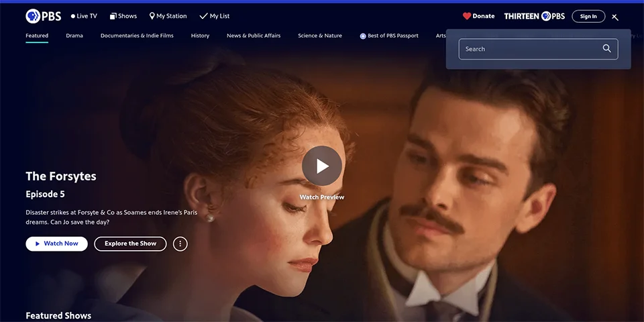The image size is (644, 322).
Task: Click the Sign In button
Action: click(x=588, y=16)
